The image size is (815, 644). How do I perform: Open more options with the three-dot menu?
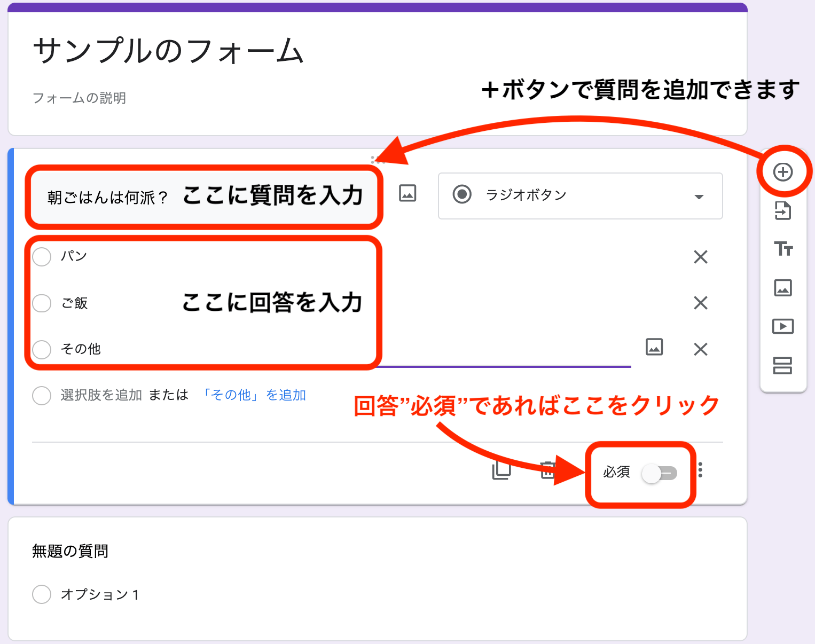pos(700,470)
